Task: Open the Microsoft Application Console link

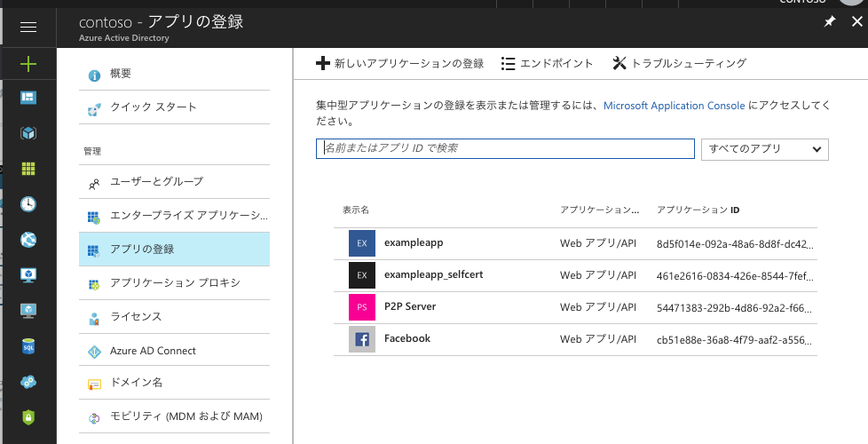Action: pyautogui.click(x=675, y=105)
